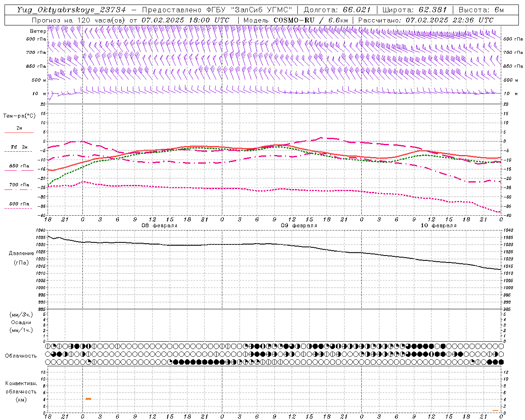Click the '700 гПа' wind label on right axis
The image size is (525, 420).
[513, 52]
